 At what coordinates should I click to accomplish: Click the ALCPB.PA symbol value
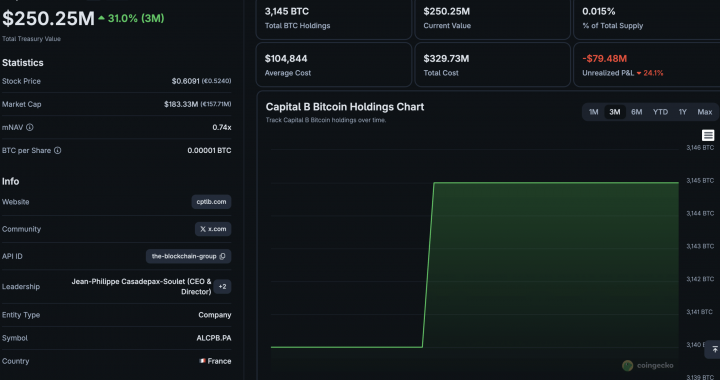(214, 338)
